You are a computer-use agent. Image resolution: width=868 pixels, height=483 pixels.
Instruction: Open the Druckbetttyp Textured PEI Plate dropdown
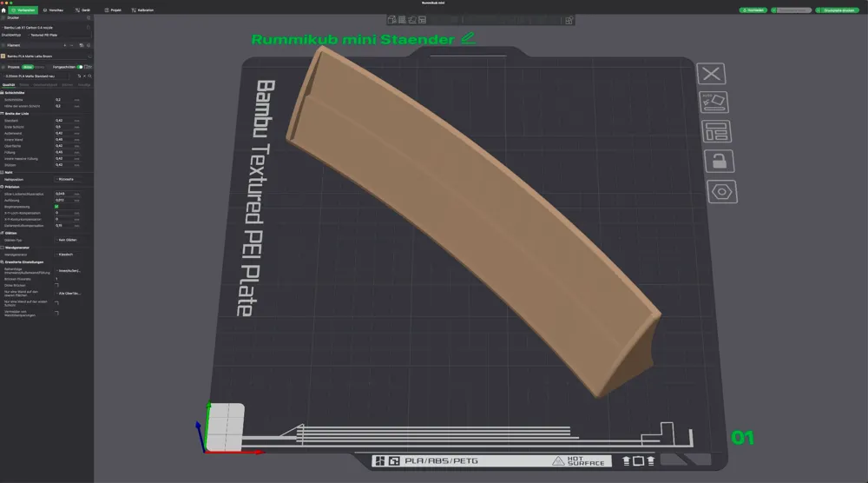coord(61,36)
